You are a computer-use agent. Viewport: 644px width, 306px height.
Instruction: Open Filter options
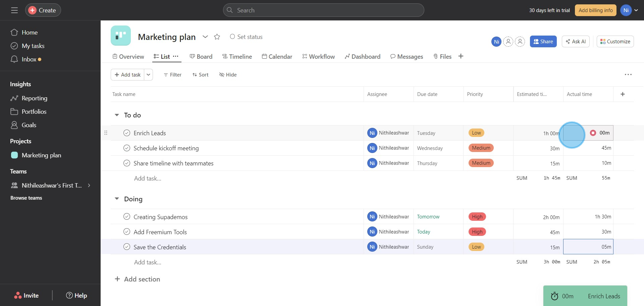(172, 75)
